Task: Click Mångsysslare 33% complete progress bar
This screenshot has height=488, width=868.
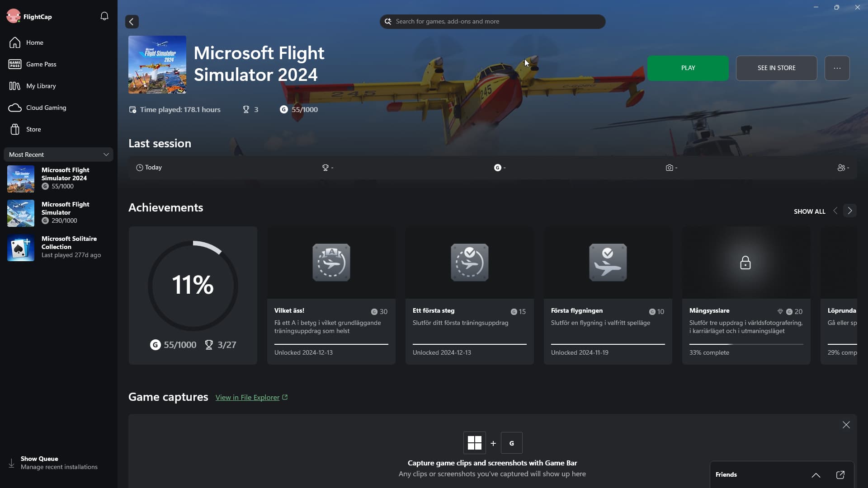Action: pyautogui.click(x=746, y=344)
